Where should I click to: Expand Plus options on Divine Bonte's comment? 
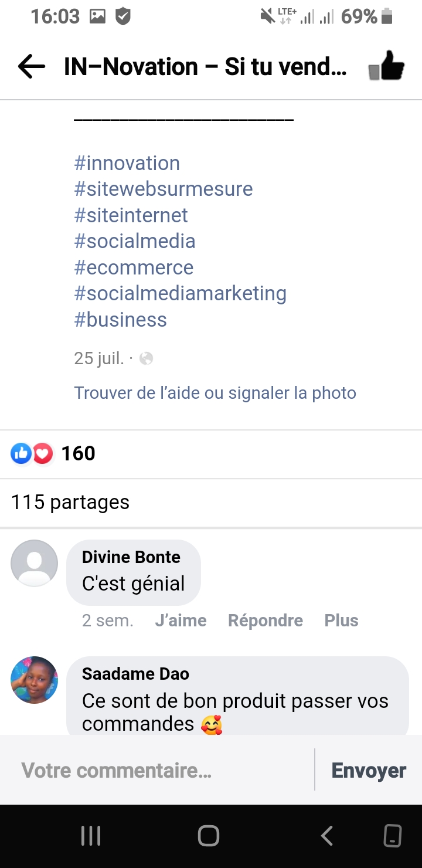click(341, 621)
